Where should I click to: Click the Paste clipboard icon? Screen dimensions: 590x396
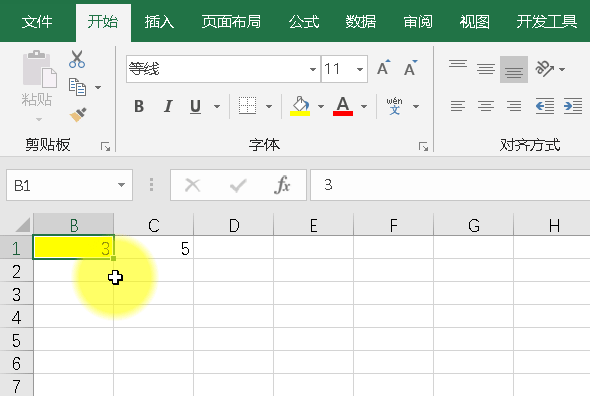pyautogui.click(x=40, y=69)
